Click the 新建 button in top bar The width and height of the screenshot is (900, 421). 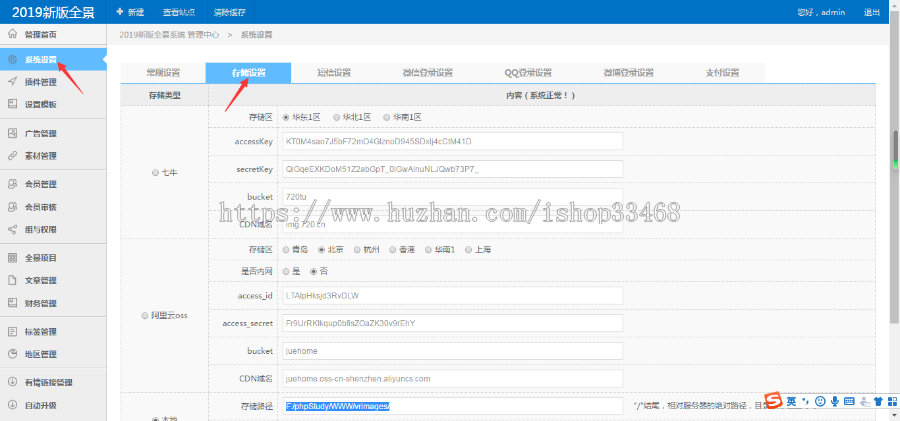(x=130, y=12)
